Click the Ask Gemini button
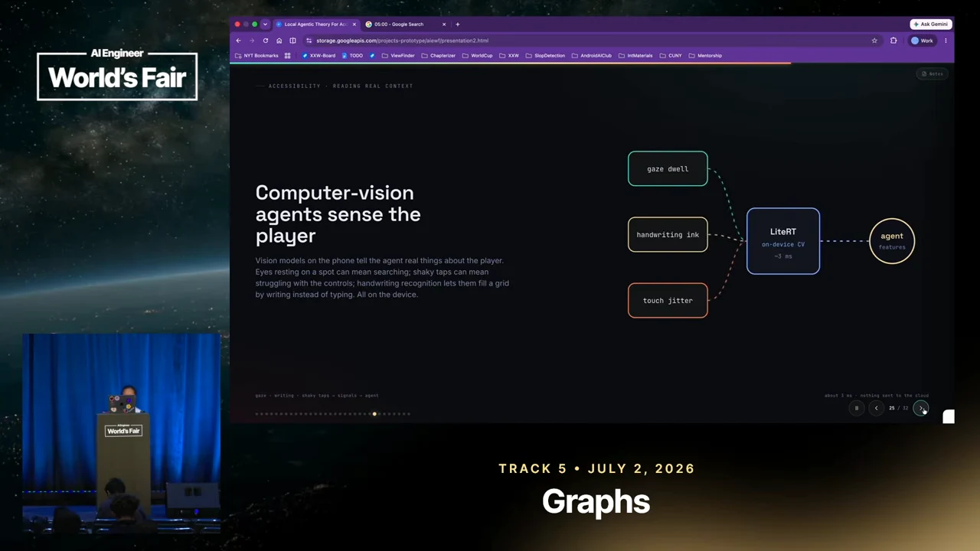The width and height of the screenshot is (980, 551). 930,24
